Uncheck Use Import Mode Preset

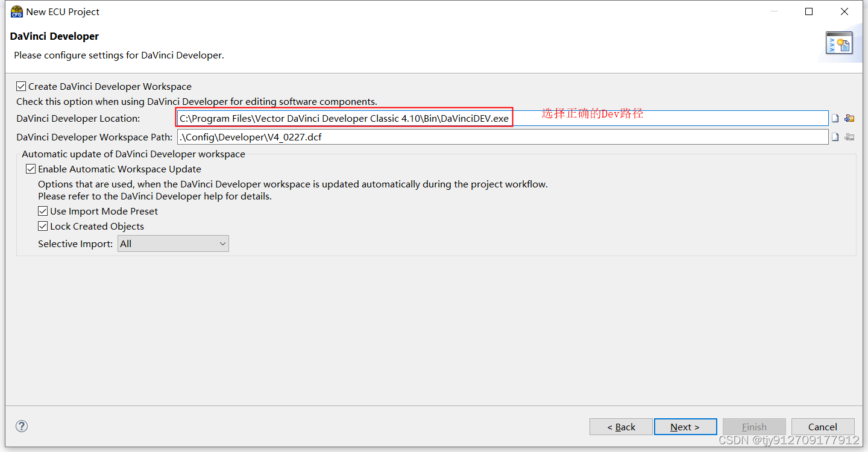[43, 212]
